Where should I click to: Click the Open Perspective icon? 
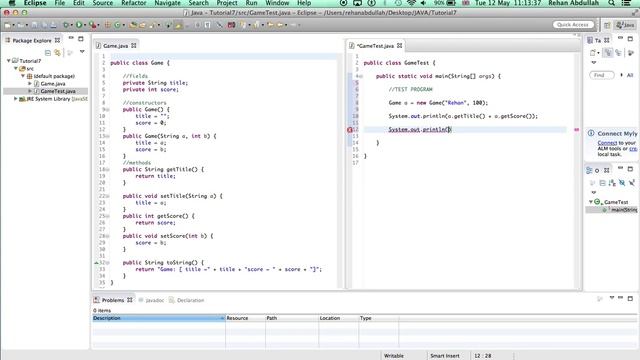point(607,25)
